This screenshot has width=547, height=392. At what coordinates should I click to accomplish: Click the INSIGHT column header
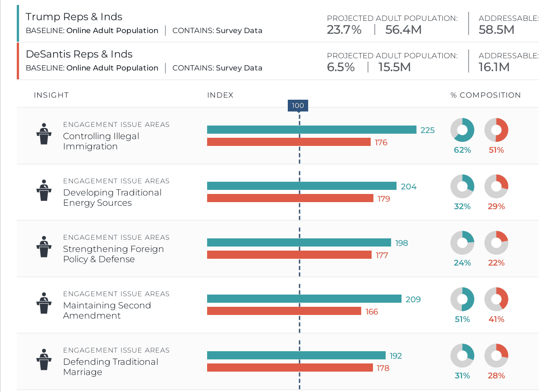pos(51,95)
